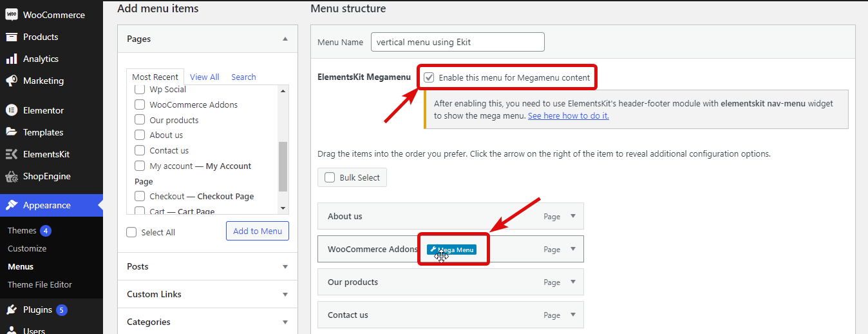The image size is (868, 334).
Task: Enable this menu for Megamenu content
Action: (429, 77)
